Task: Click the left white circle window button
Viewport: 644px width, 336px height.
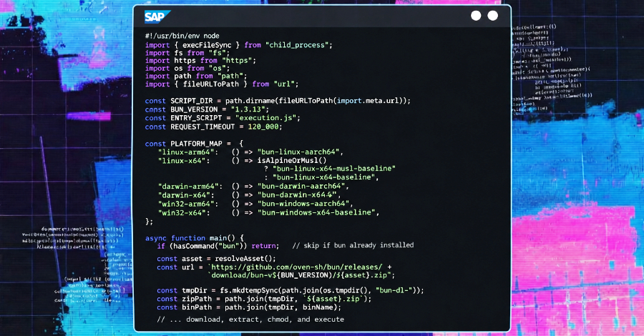Action: [476, 16]
